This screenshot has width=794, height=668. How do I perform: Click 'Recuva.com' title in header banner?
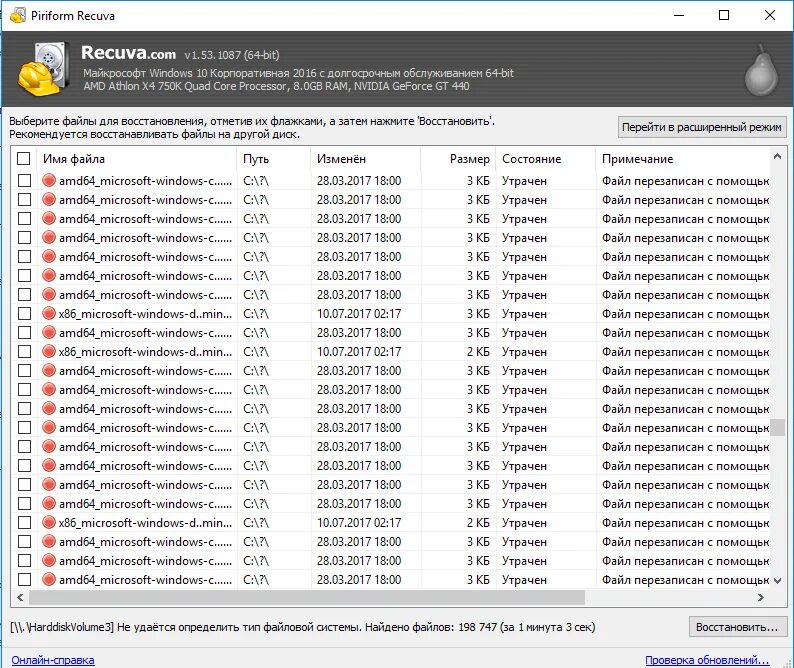coord(129,53)
